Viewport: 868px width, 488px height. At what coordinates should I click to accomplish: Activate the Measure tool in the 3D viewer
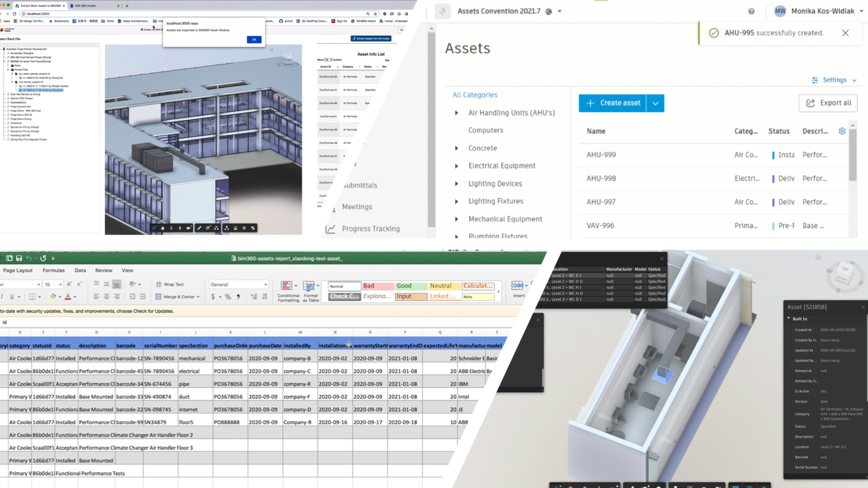tap(199, 228)
